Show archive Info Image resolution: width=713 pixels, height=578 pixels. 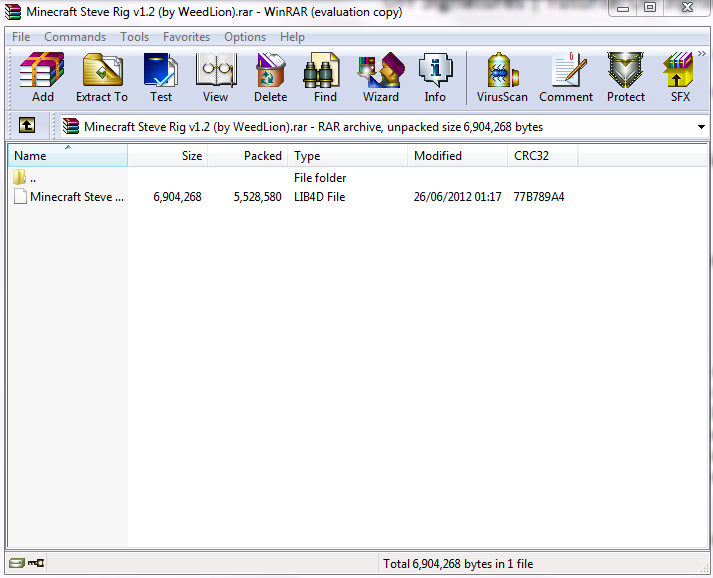[435, 77]
